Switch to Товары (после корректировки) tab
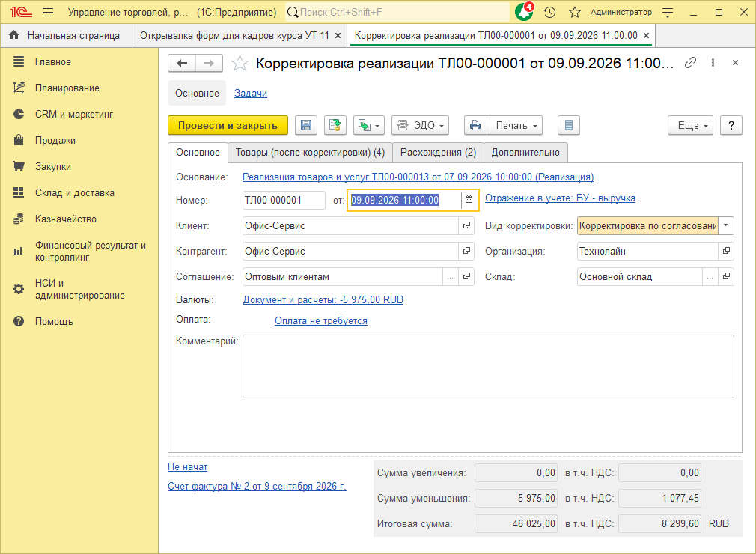756x554 pixels. coord(310,153)
